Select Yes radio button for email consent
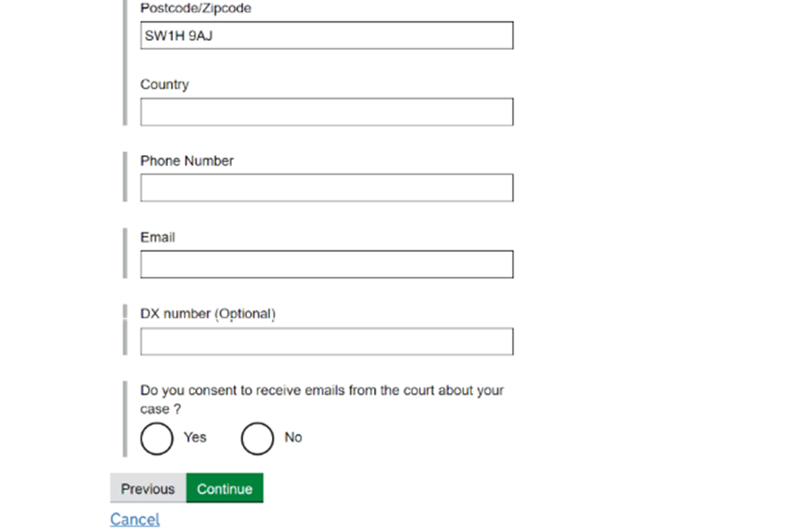The height and width of the screenshot is (532, 798). pos(156,438)
